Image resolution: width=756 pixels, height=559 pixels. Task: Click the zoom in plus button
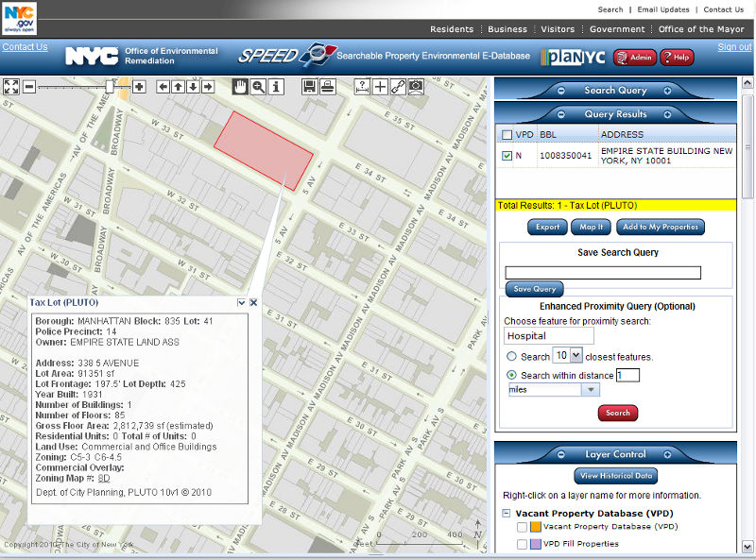(x=139, y=87)
